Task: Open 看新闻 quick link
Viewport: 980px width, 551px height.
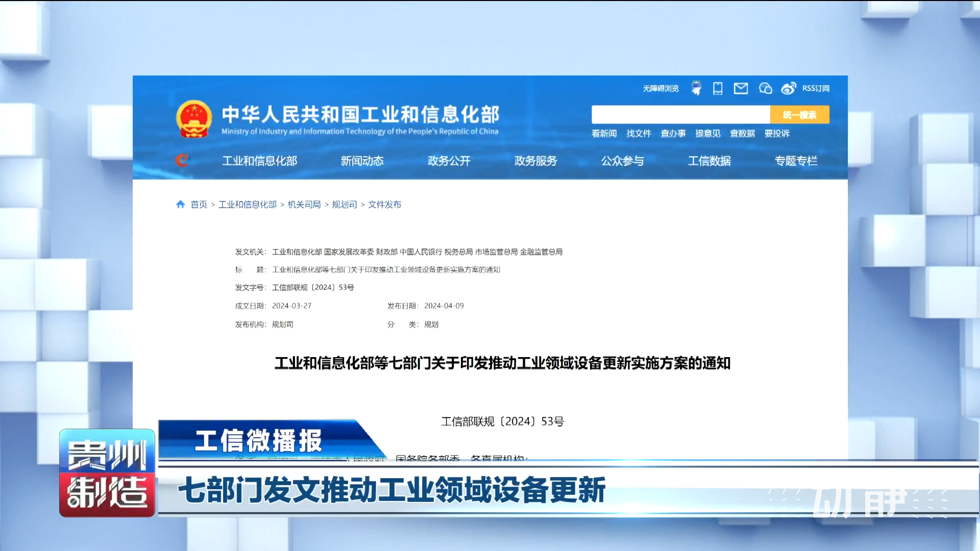Action: [604, 133]
